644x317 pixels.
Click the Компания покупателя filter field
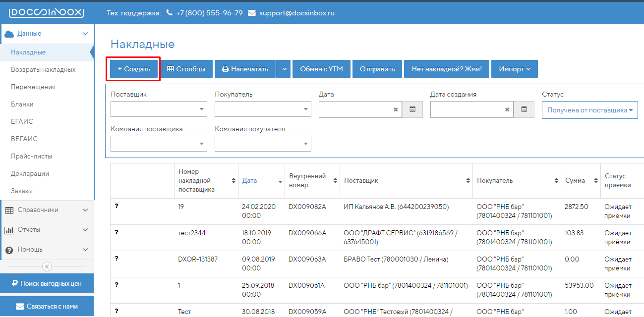click(x=263, y=144)
